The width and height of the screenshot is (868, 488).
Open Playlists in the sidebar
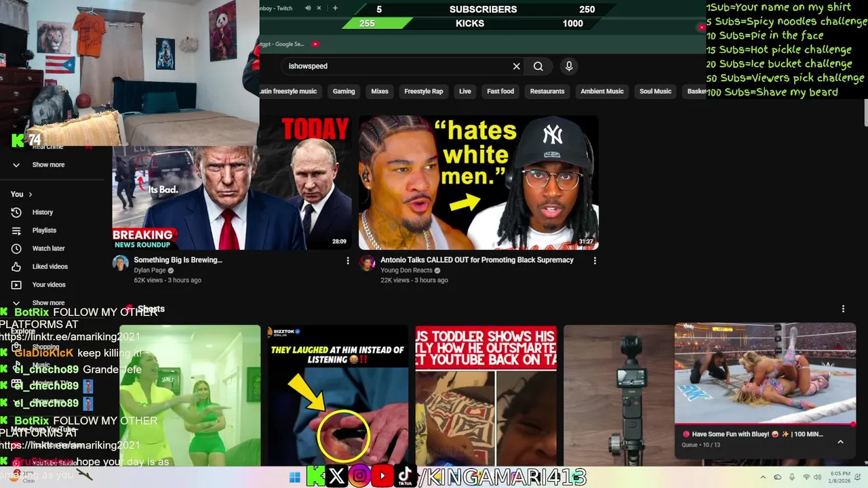(x=44, y=230)
